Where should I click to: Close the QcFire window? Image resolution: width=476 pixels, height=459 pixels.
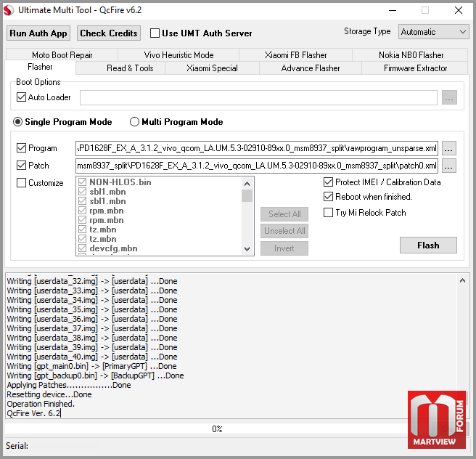point(459,10)
